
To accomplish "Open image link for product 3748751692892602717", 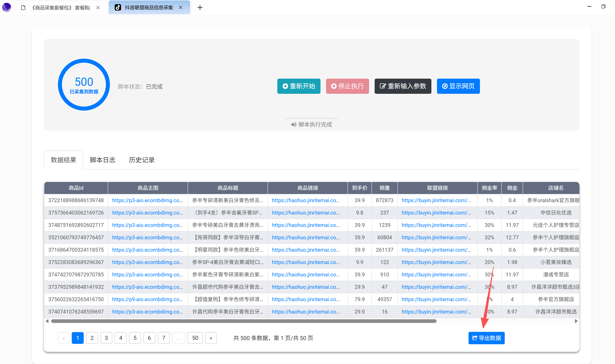I will point(147,225).
